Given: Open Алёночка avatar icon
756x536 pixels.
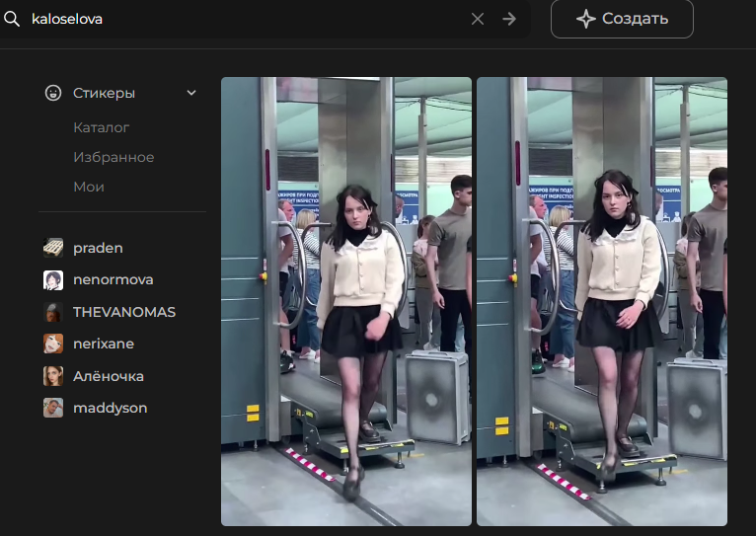Looking at the screenshot, I should point(53,376).
